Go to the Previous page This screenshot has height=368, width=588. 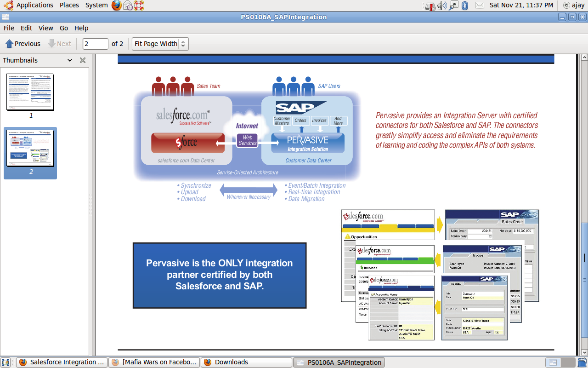pos(23,44)
